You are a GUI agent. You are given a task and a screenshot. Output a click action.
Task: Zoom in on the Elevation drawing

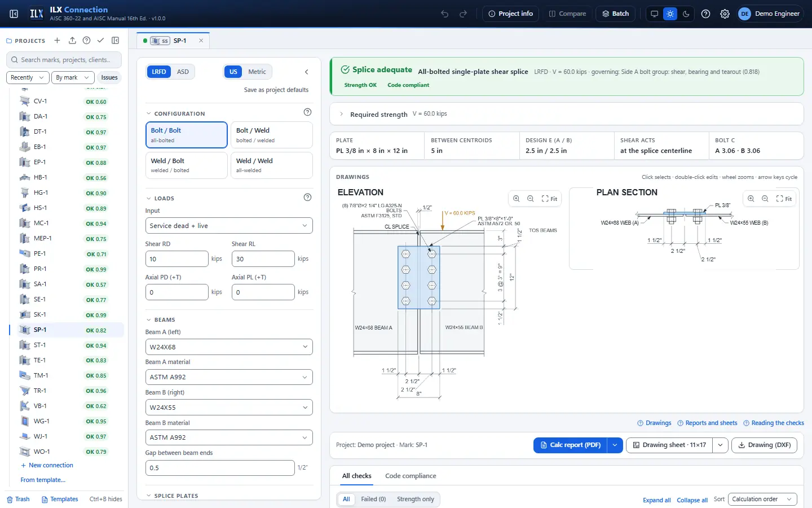516,199
